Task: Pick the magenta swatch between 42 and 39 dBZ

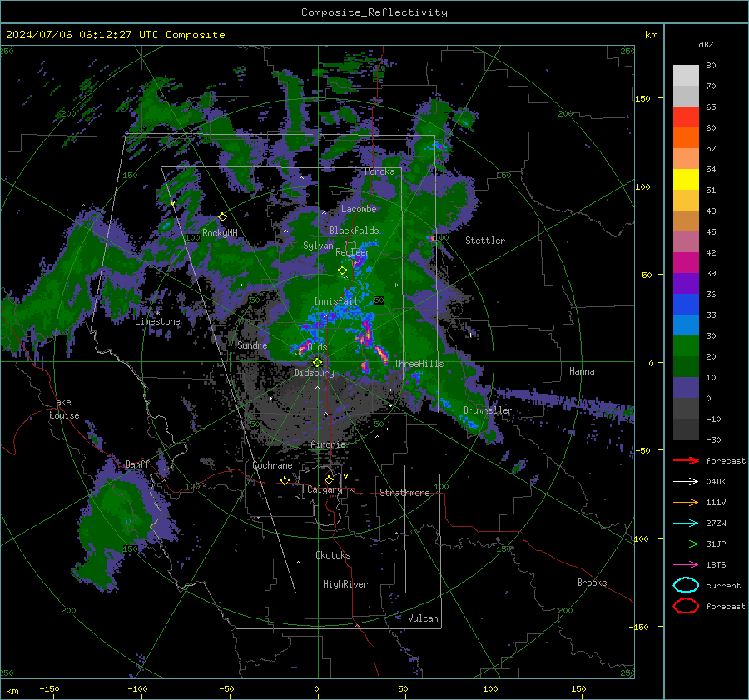Action: pos(686,263)
